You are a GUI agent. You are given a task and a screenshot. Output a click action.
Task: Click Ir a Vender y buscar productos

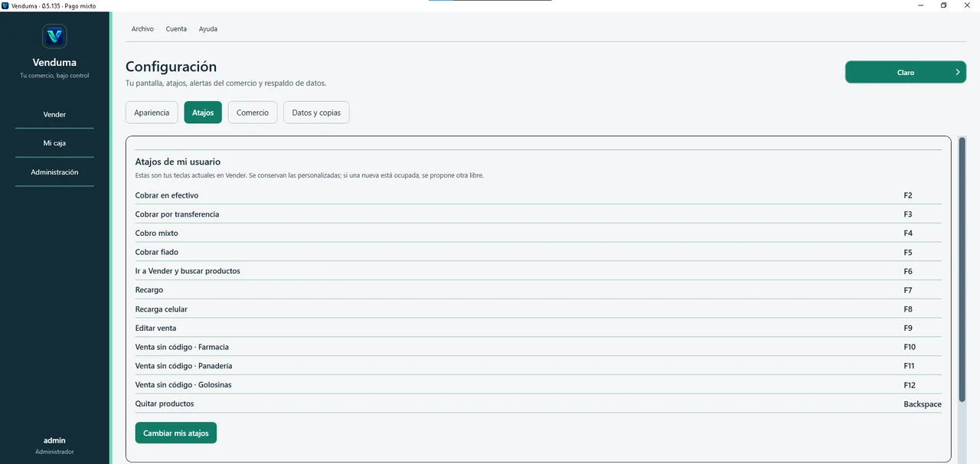pyautogui.click(x=188, y=271)
